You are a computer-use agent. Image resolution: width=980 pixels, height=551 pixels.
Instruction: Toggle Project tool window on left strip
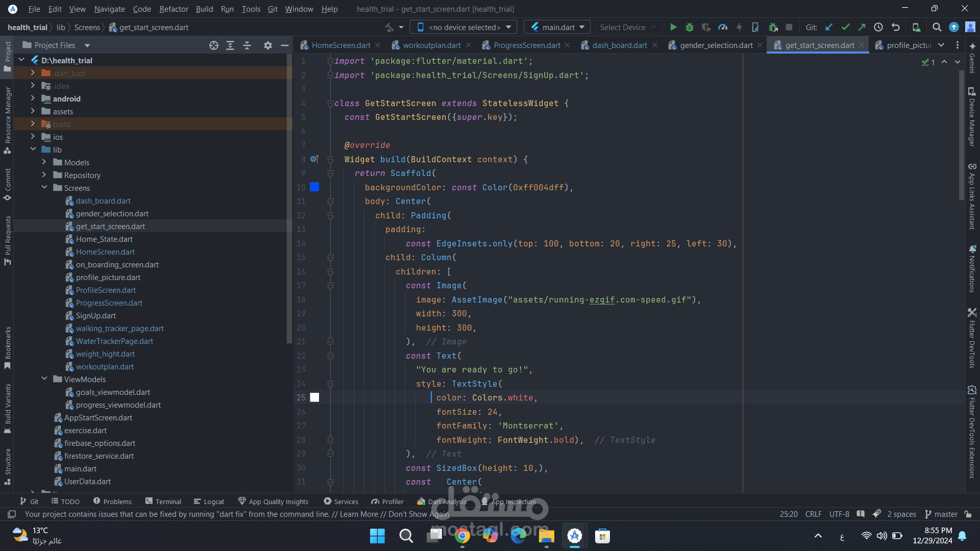8,56
